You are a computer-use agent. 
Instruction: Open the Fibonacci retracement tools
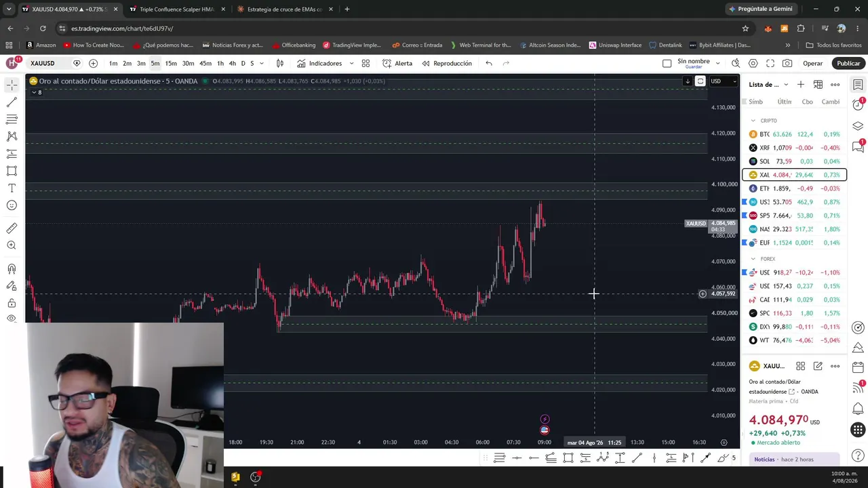12,119
